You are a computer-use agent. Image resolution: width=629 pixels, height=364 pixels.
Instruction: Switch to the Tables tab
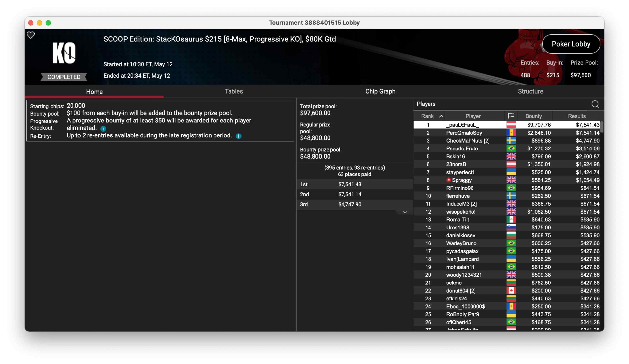click(234, 91)
